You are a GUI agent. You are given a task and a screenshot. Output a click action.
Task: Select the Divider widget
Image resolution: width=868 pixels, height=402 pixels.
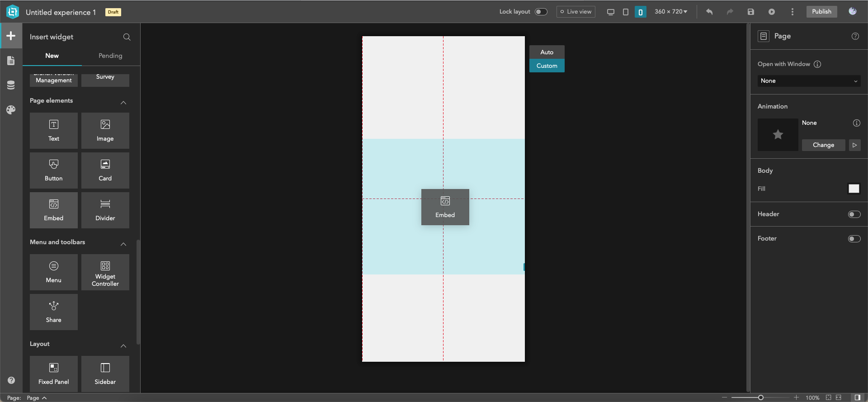tap(105, 210)
